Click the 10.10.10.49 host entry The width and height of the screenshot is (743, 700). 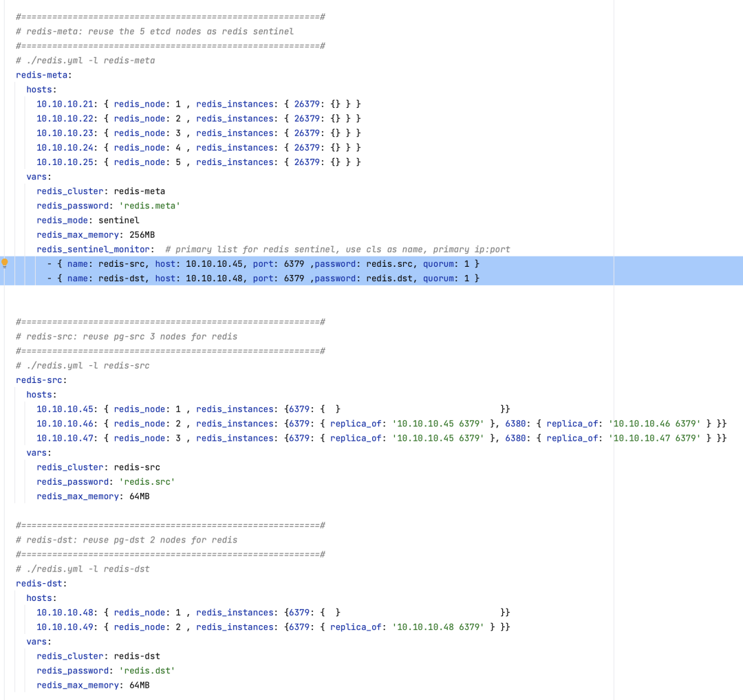tap(66, 626)
